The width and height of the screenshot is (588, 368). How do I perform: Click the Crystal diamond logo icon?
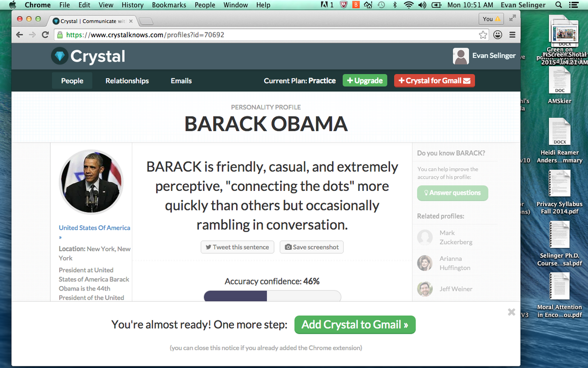[x=60, y=56]
